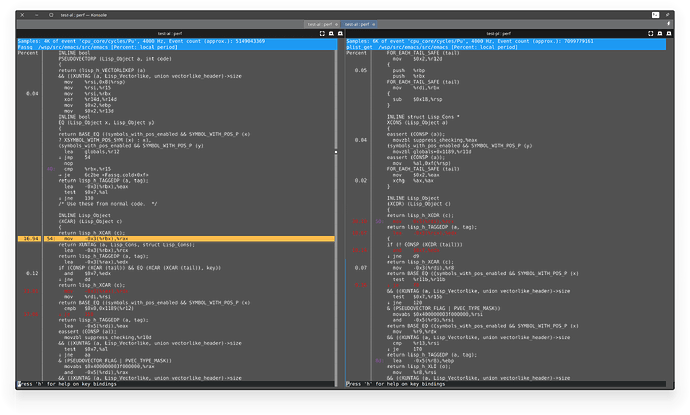Click the round keep-above icon in the title bar
The image size is (690, 415).
coord(51,15)
